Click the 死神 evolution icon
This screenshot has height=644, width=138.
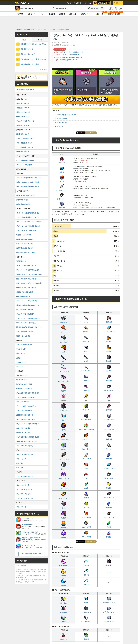(63, 347)
